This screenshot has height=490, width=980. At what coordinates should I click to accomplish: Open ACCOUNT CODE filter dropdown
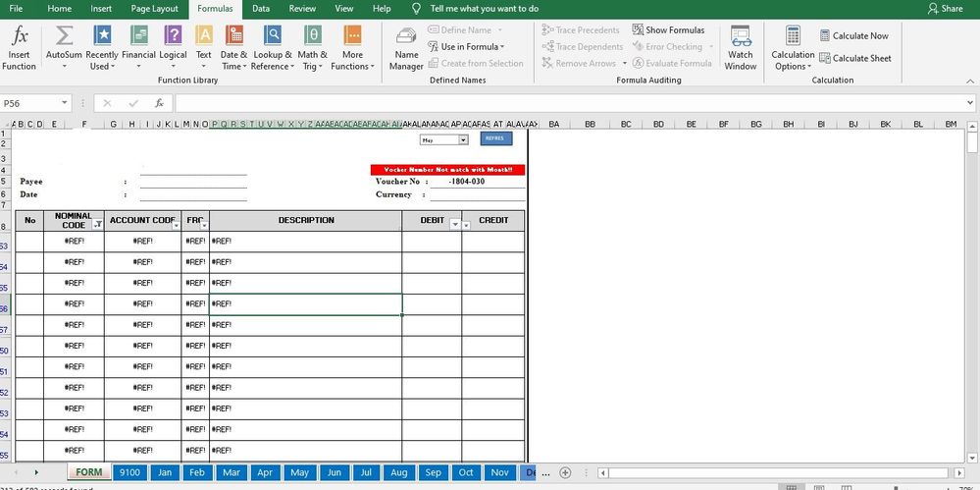point(177,225)
